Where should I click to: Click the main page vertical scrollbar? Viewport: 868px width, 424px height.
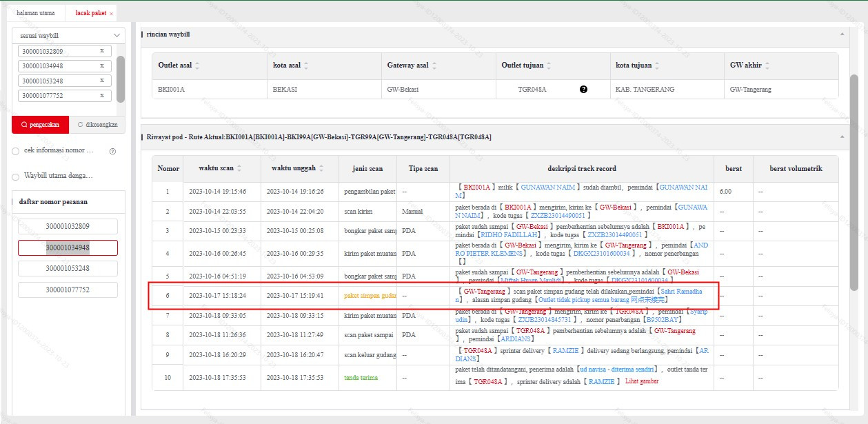click(854, 183)
